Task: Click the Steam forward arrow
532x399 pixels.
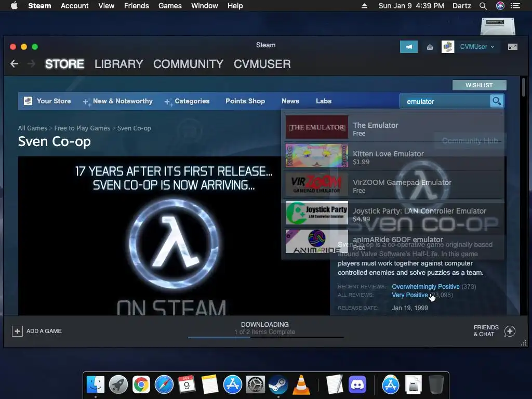Action: (31, 63)
